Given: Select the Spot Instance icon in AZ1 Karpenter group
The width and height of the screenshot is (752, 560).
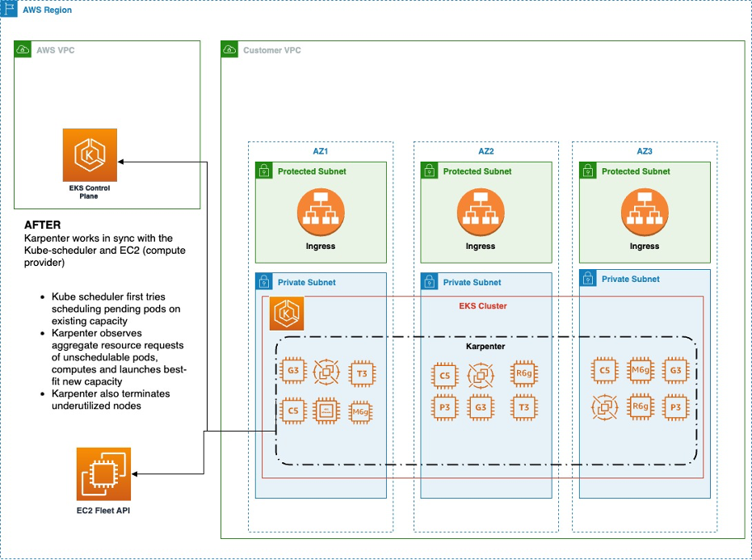Looking at the screenshot, I should click(x=326, y=373).
